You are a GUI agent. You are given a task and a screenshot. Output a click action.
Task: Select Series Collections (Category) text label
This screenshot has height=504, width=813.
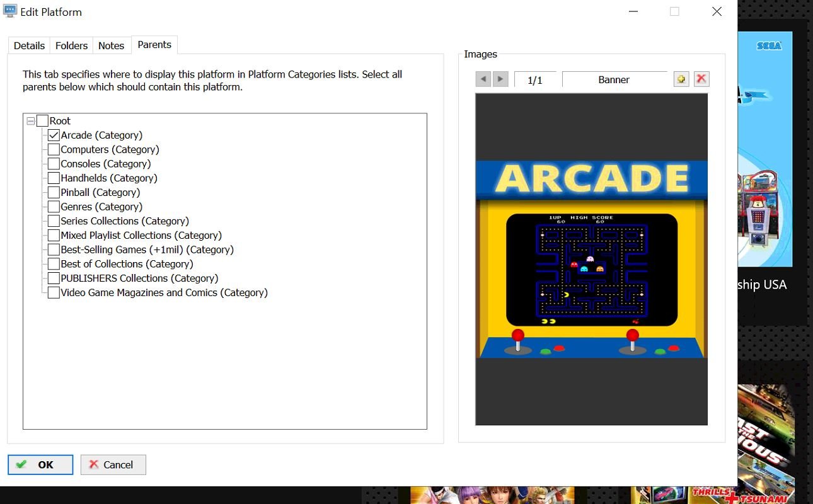tap(125, 221)
